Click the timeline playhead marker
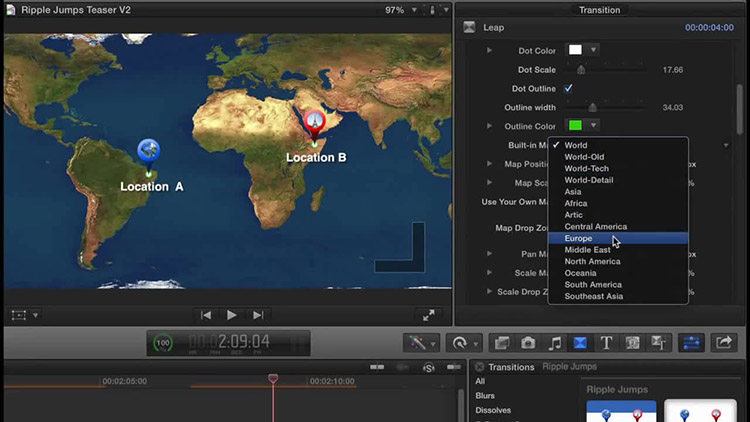750x422 pixels. point(273,379)
